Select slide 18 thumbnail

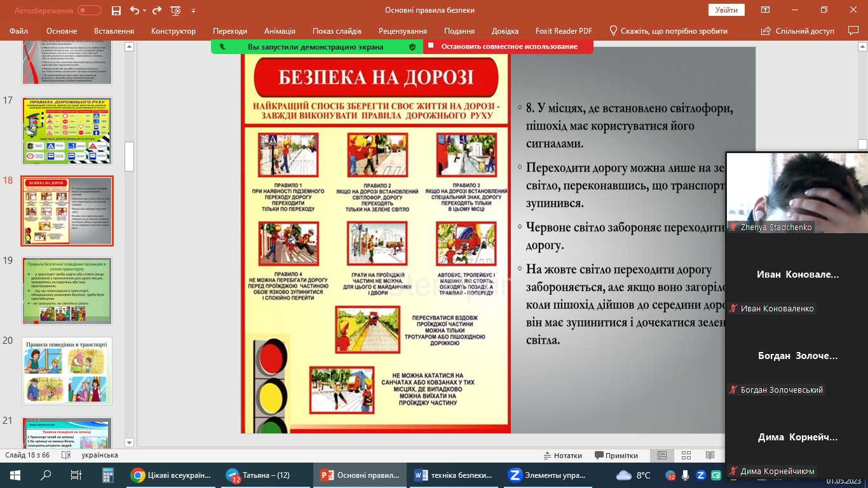(x=67, y=211)
